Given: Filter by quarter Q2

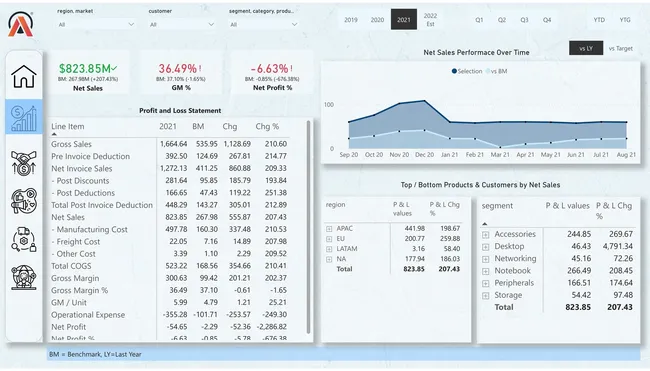Looking at the screenshot, I should point(502,19).
